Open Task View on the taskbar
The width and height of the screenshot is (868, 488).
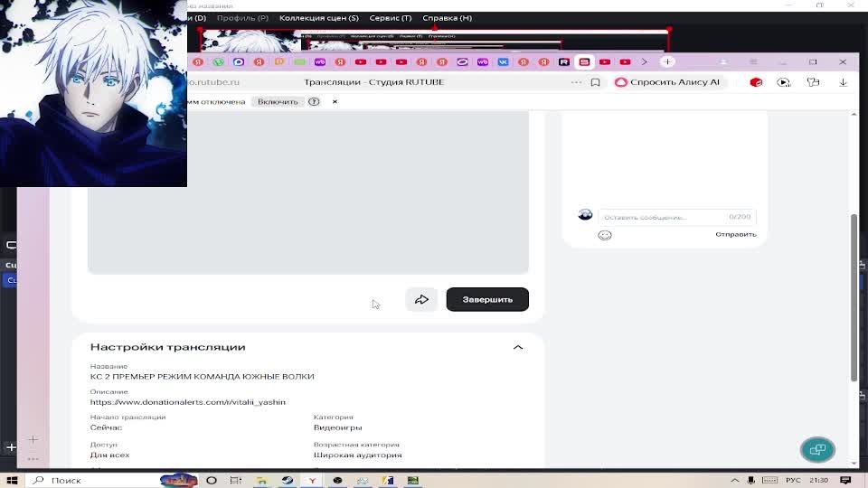236,480
